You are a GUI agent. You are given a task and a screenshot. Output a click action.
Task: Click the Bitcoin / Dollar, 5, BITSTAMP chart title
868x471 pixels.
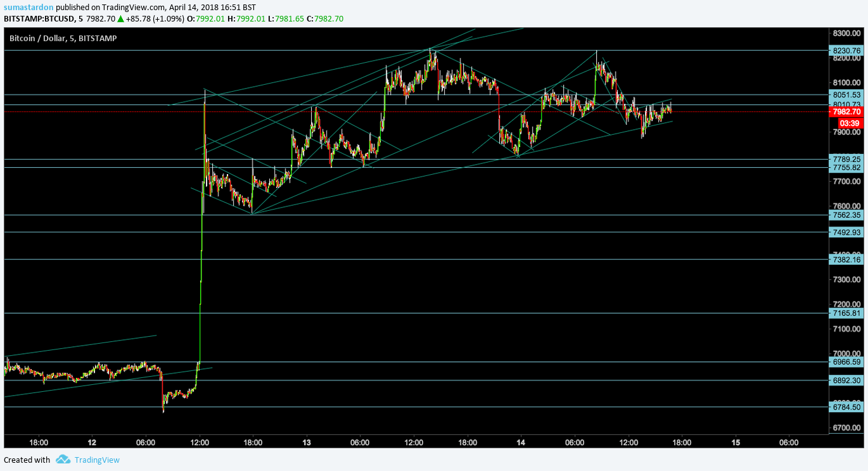point(63,38)
